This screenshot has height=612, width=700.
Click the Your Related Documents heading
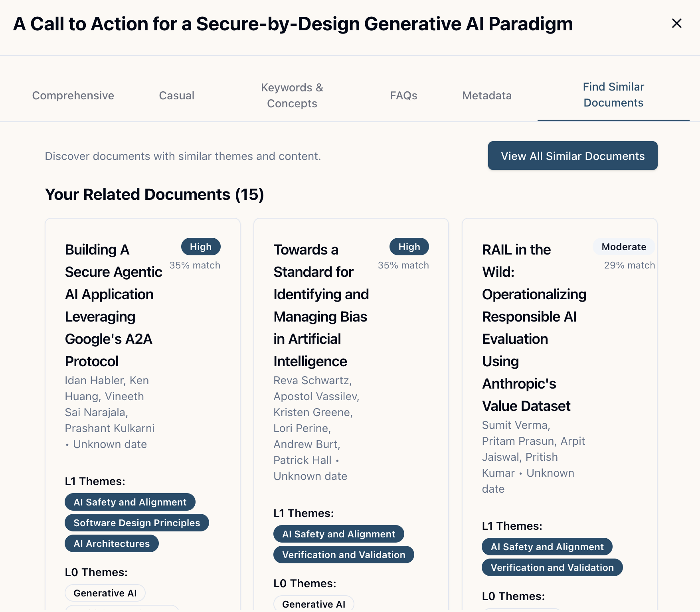tap(155, 195)
